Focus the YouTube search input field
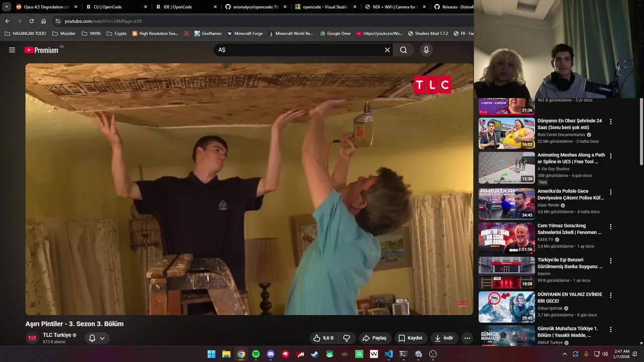This screenshot has height=362, width=644. click(299, 50)
